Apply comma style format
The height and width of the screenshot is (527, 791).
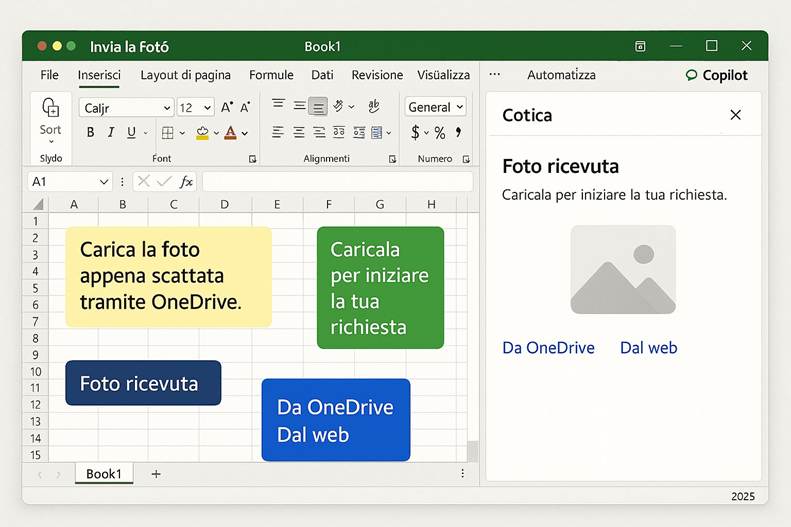[459, 133]
